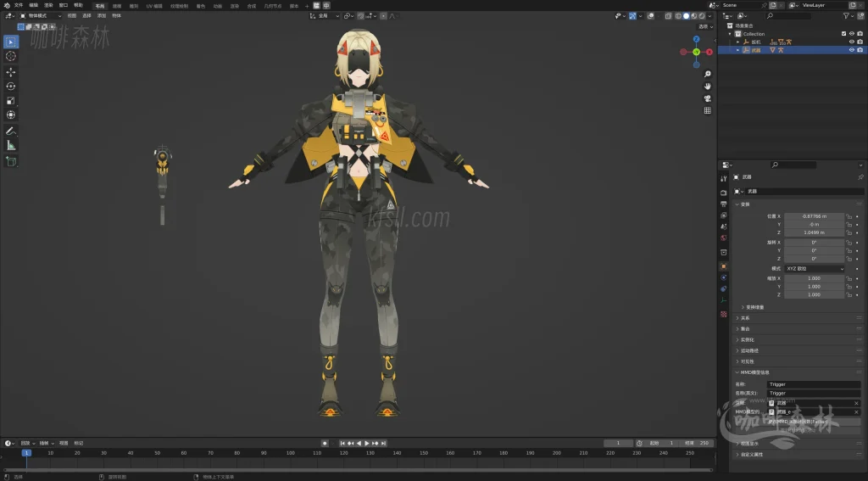Screen dimensions: 868x481
Task: Open the Object Constraints properties tab
Action: pos(724,288)
